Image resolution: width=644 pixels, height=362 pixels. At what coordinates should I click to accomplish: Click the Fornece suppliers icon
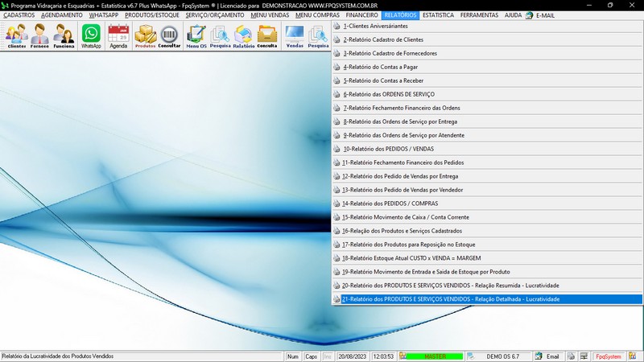tap(39, 35)
